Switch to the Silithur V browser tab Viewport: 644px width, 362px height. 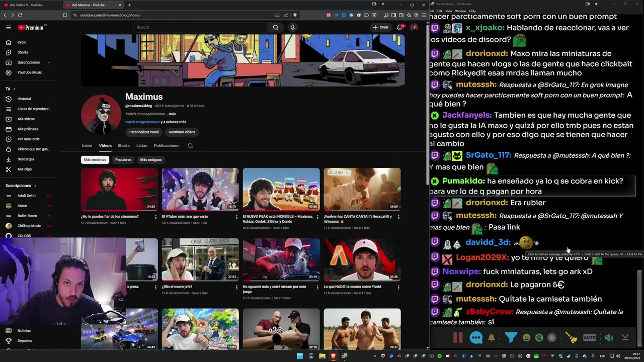(x=30, y=5)
